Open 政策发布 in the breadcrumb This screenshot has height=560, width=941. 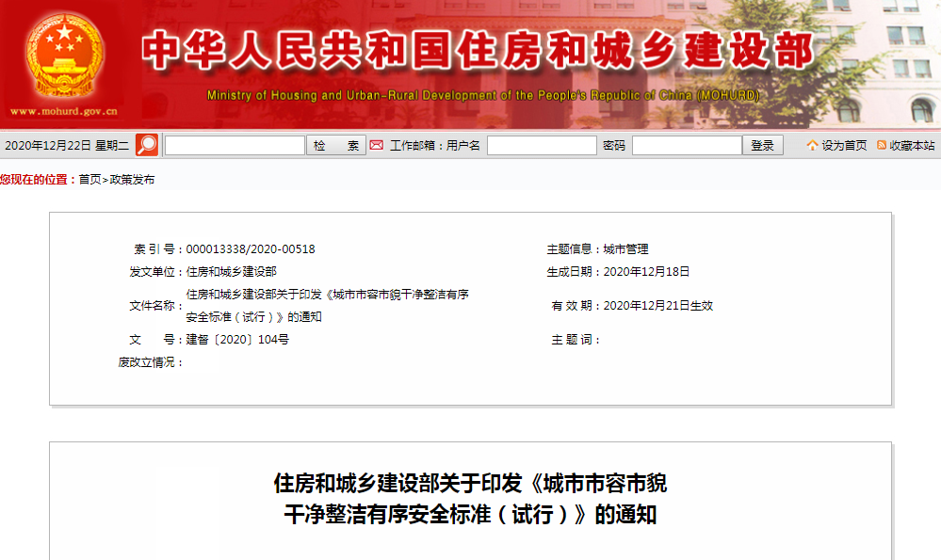(x=133, y=179)
